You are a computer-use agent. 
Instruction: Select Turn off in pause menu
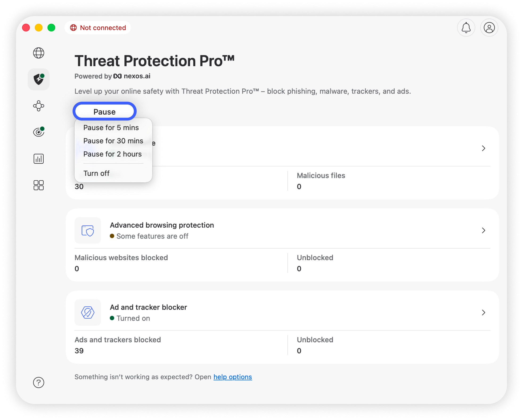pos(96,173)
